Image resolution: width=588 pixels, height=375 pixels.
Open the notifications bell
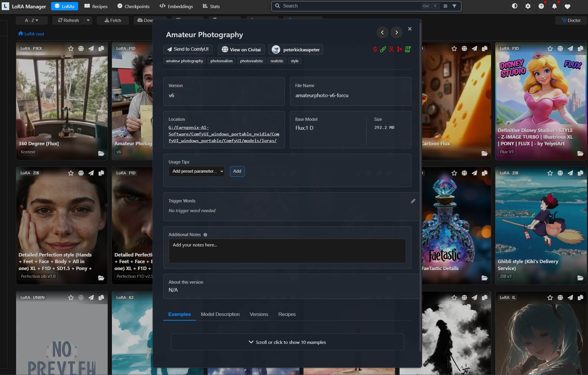coord(554,6)
